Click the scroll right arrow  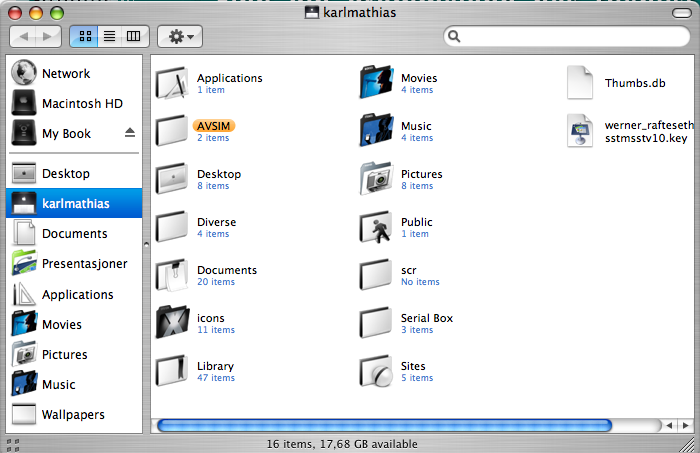(x=686, y=425)
